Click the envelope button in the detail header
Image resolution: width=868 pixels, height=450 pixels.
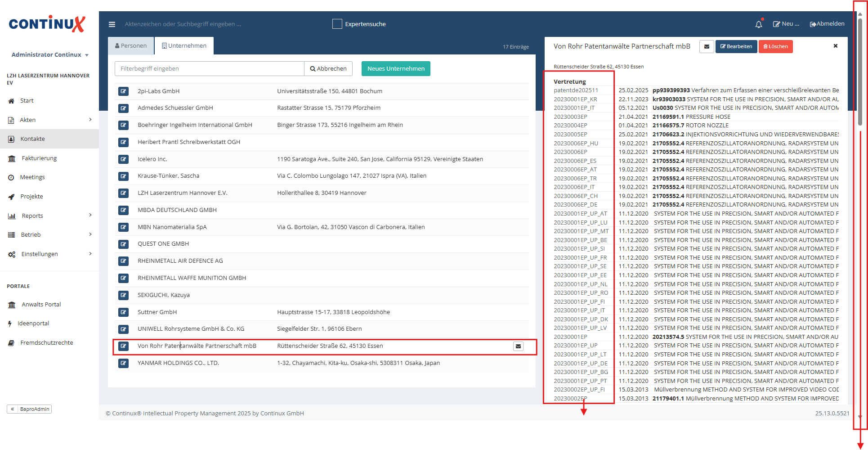tap(707, 46)
